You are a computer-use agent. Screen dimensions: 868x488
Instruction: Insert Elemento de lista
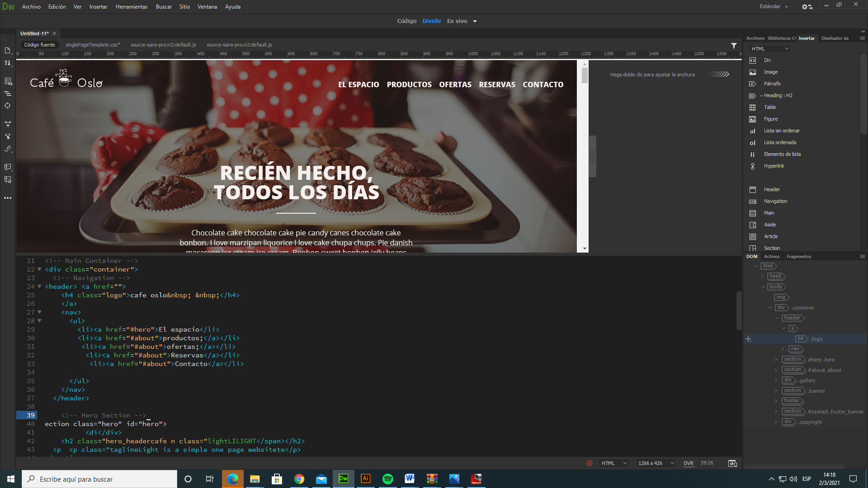click(782, 155)
